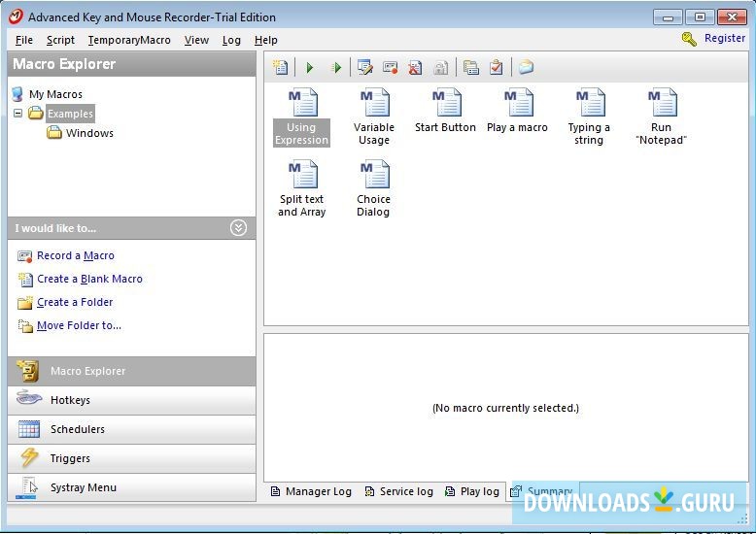Screen dimensions: 756x534
Task: Select the Typing a string macro file
Action: tap(589, 117)
